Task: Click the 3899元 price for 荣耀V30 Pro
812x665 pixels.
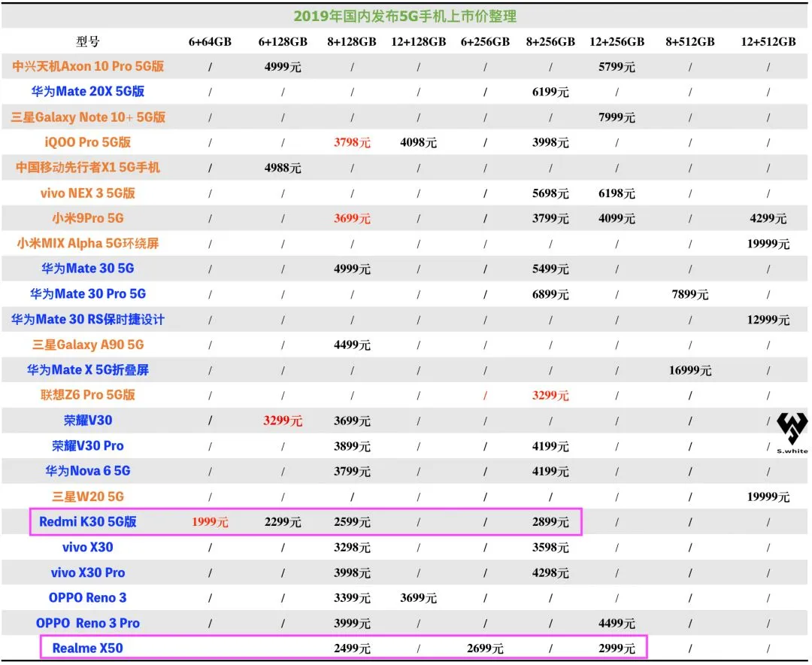Action: (352, 446)
